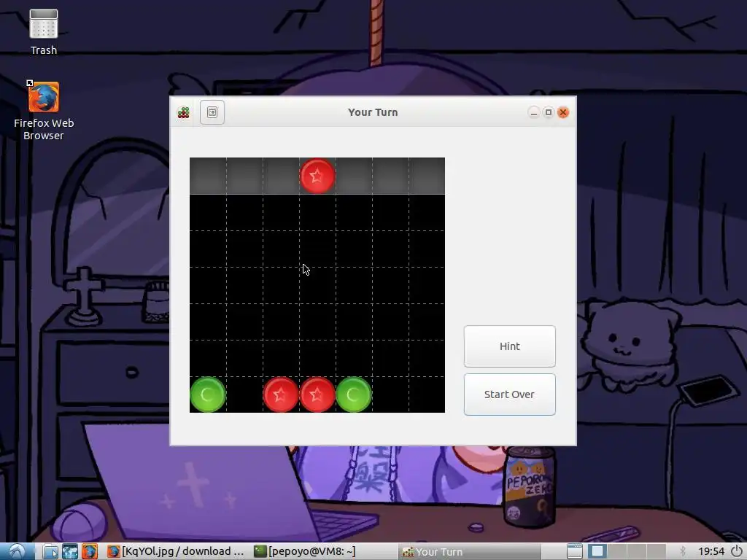Image resolution: width=747 pixels, height=560 pixels.
Task: Click the 19:54 clock
Action: (x=711, y=551)
